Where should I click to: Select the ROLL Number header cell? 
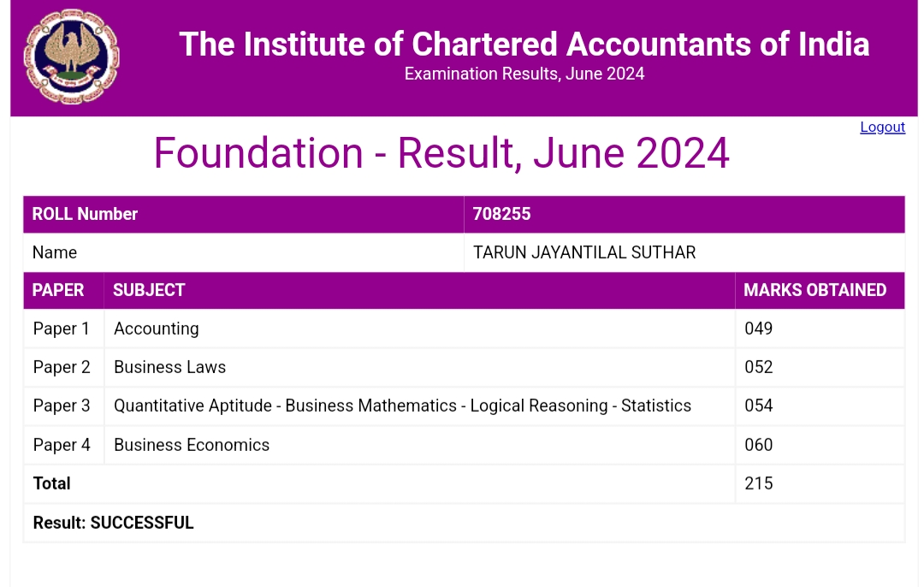85,214
